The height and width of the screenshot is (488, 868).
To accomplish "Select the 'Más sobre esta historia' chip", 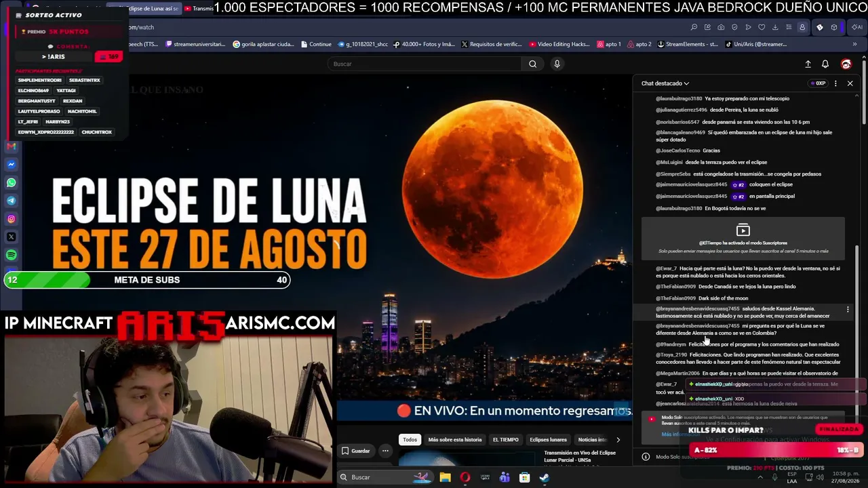I will [x=455, y=440].
